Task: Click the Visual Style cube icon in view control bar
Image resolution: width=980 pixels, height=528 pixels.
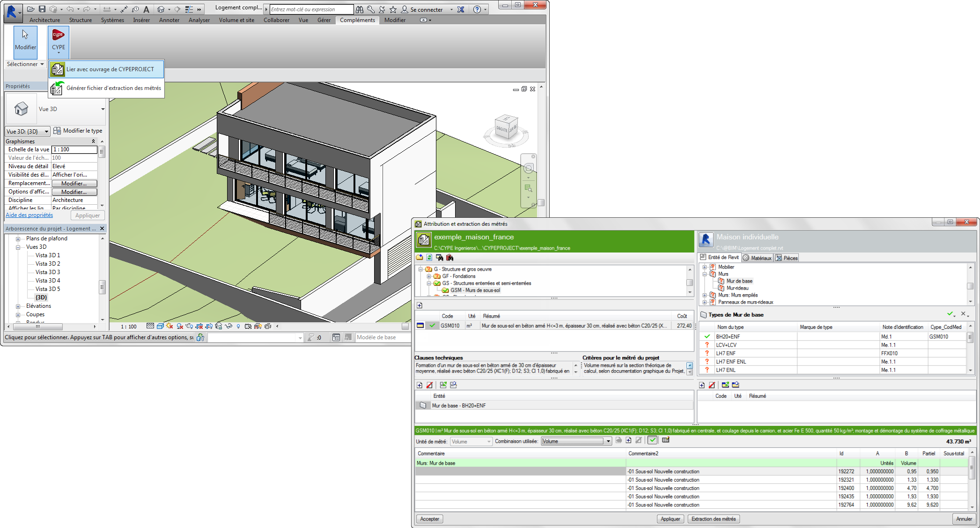Action: [160, 326]
